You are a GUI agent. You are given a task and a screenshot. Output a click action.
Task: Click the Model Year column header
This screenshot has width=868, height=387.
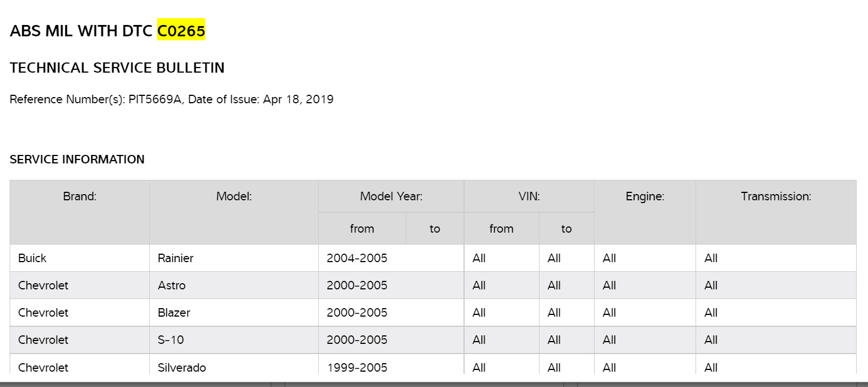pyautogui.click(x=391, y=196)
